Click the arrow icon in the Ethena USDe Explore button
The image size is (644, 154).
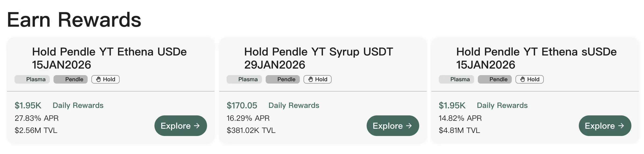pos(197,126)
